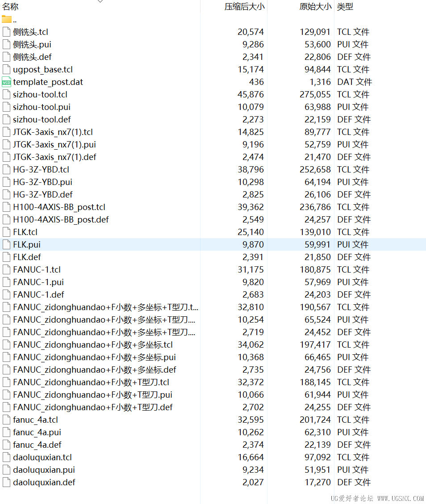The width and height of the screenshot is (426, 504).
Task: Click the file icon of FLK.pui
Action: tap(6, 244)
